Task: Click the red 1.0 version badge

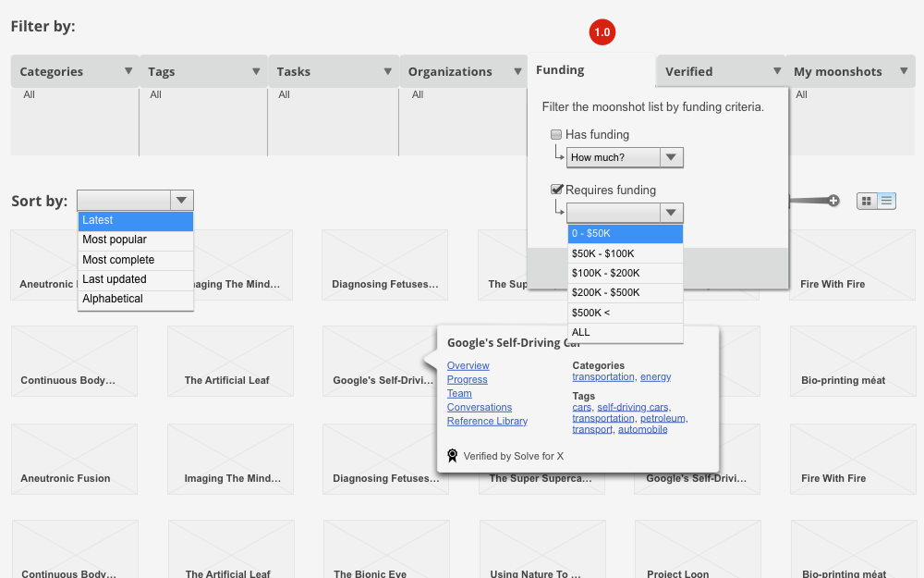Action: point(602,31)
